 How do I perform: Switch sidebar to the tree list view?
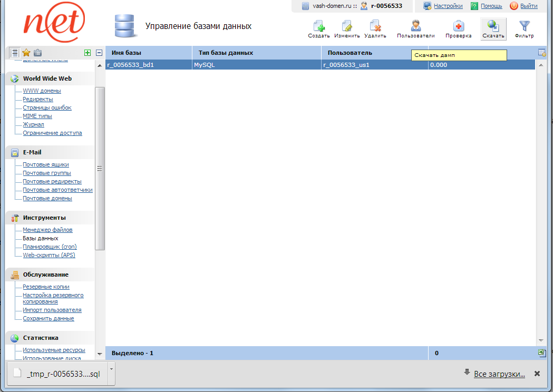15,53
